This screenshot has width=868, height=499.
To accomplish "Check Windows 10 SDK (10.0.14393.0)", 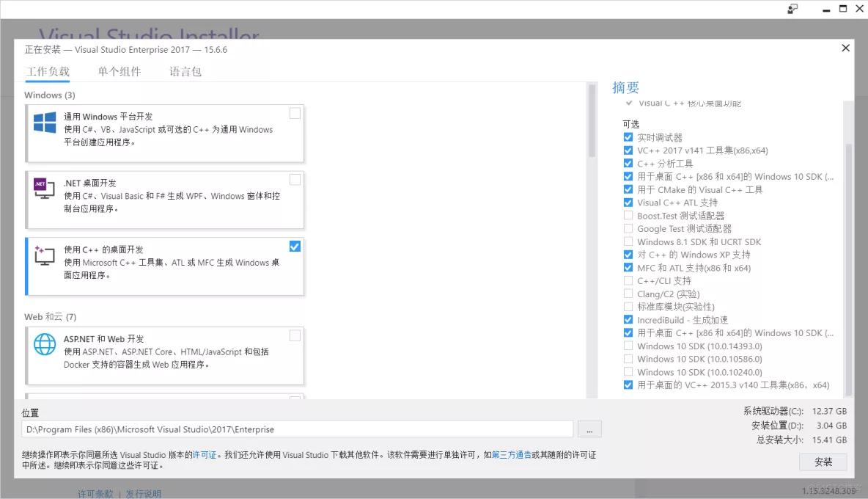I will click(628, 346).
